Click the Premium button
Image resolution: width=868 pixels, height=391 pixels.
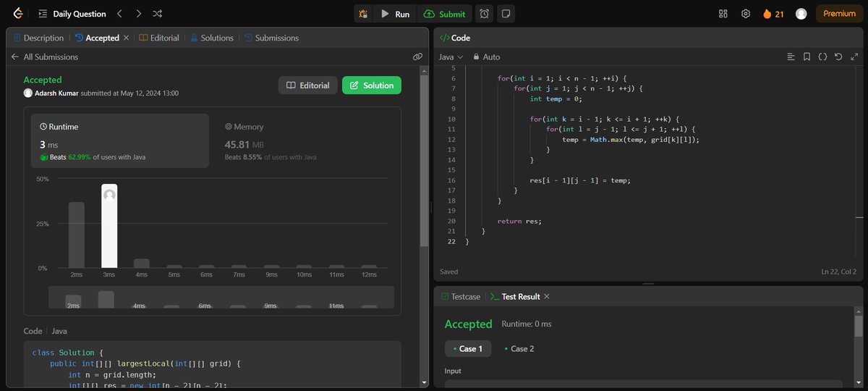839,14
